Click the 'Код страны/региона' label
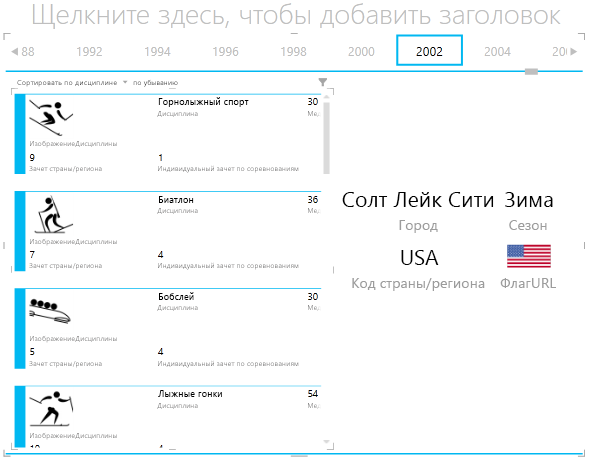Viewport: 589px width, 461px height. tap(418, 283)
